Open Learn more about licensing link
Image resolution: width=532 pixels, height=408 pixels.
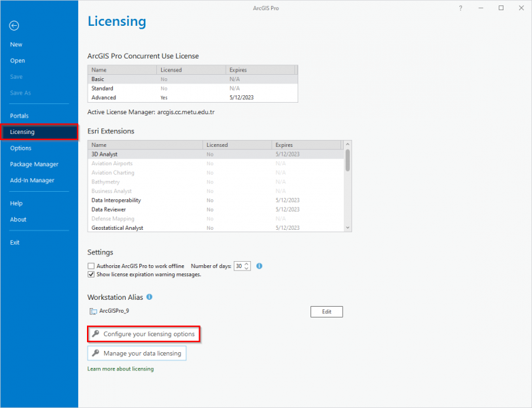[120, 369]
